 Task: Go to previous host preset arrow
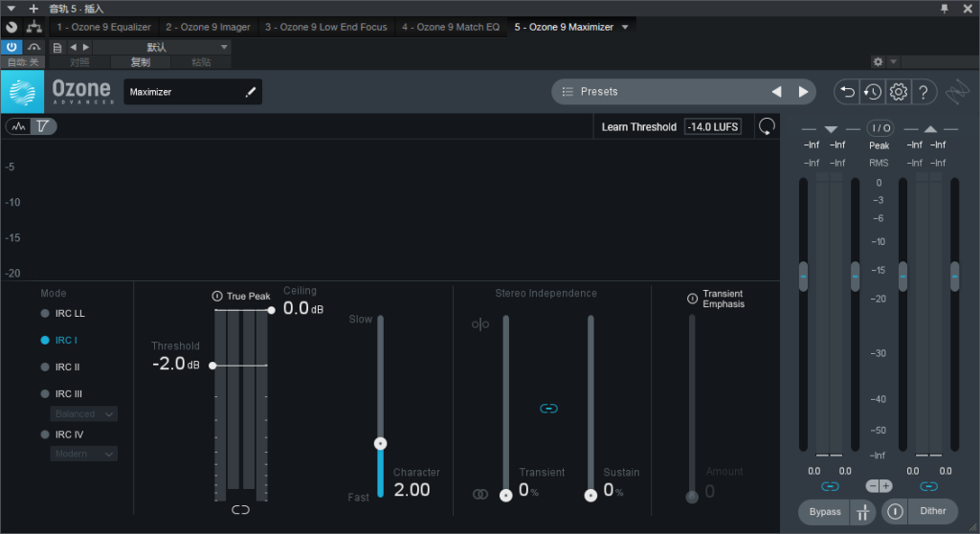pos(73,47)
